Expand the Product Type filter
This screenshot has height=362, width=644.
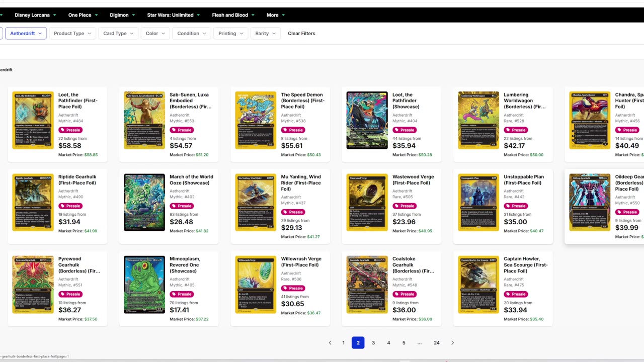pos(72,33)
